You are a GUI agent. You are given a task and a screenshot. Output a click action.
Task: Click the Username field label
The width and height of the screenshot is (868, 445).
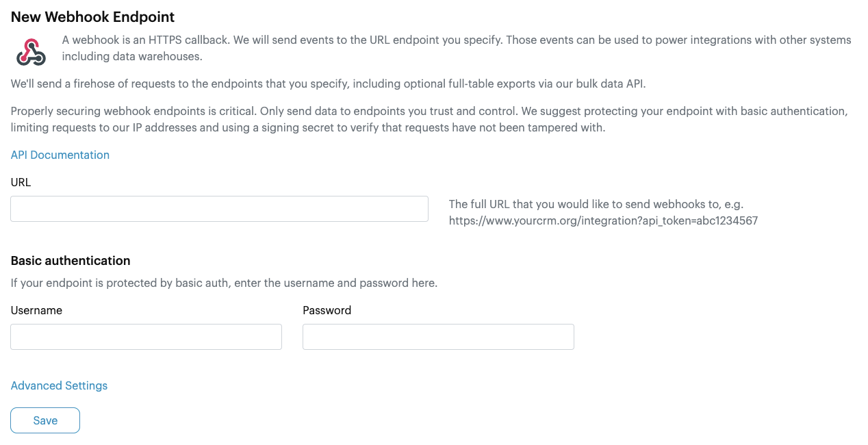pos(36,310)
